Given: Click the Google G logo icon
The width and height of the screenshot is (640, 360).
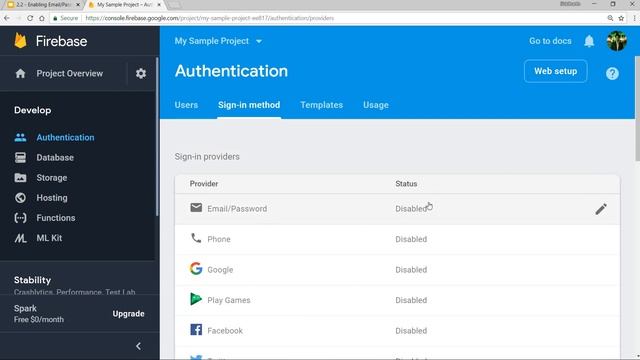Looking at the screenshot, I should 196,268.
